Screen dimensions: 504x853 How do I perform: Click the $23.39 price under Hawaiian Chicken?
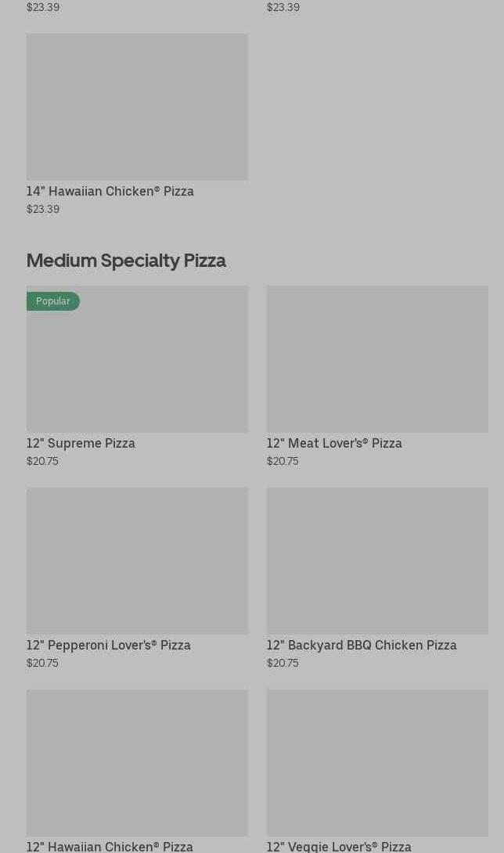point(43,209)
